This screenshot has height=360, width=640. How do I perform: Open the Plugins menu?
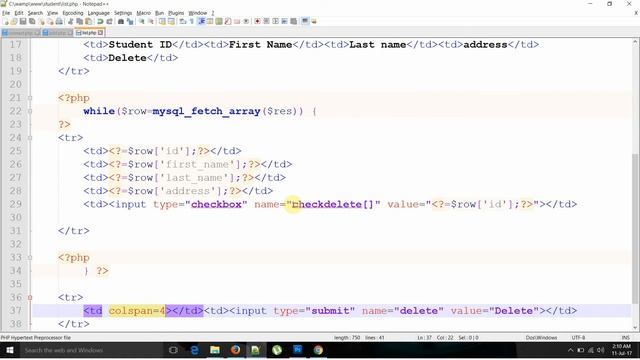[176, 13]
